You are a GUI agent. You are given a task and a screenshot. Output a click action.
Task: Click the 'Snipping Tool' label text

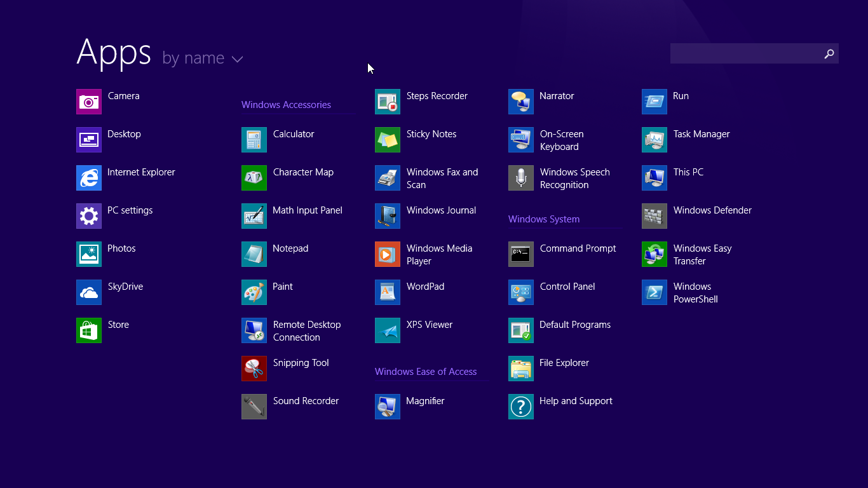(301, 363)
